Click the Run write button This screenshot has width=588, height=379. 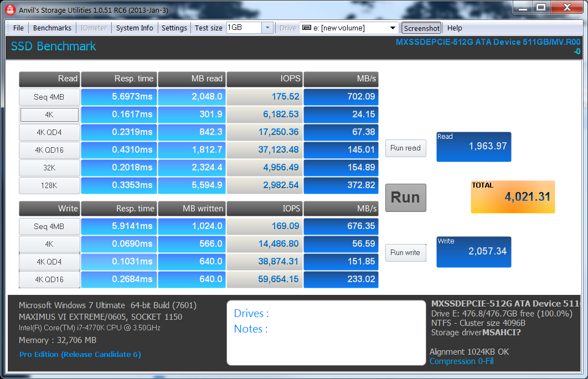tap(405, 252)
